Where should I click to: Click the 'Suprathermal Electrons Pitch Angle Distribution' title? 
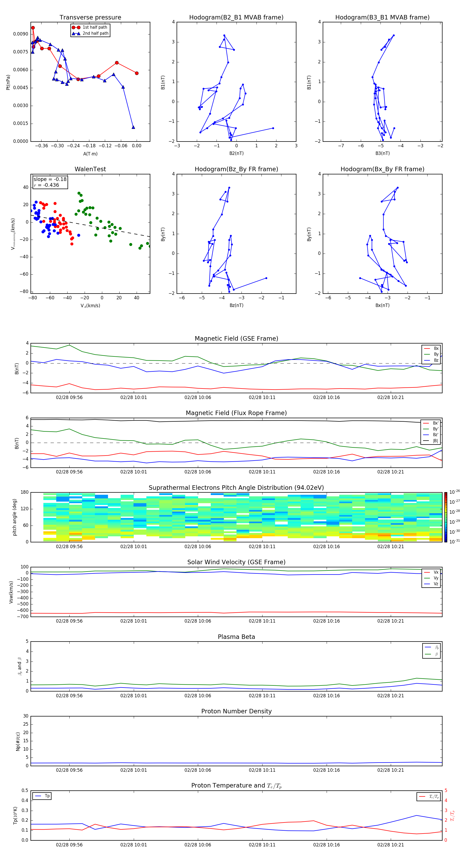coord(236,488)
